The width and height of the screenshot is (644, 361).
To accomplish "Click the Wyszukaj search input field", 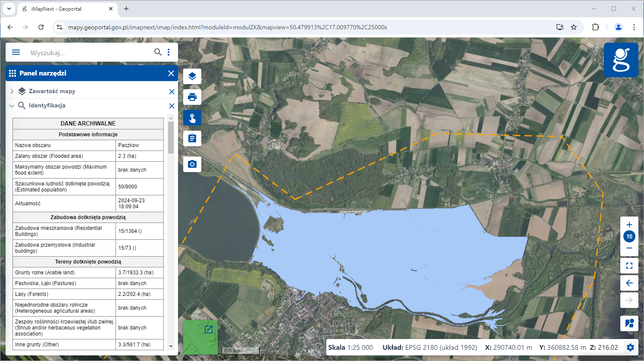I will coord(88,53).
